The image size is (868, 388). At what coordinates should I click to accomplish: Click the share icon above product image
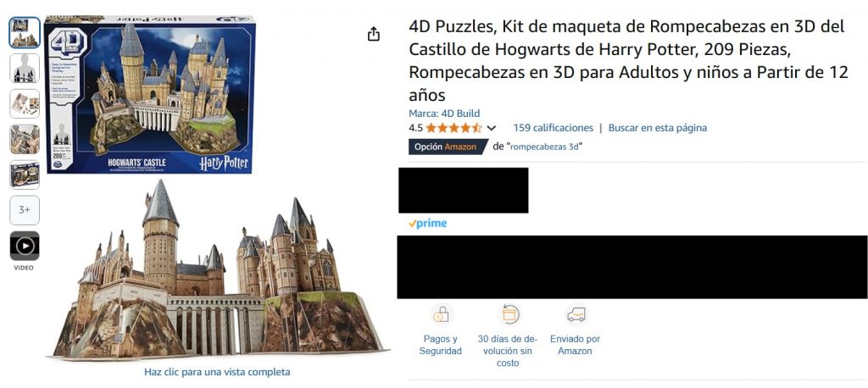point(374,35)
